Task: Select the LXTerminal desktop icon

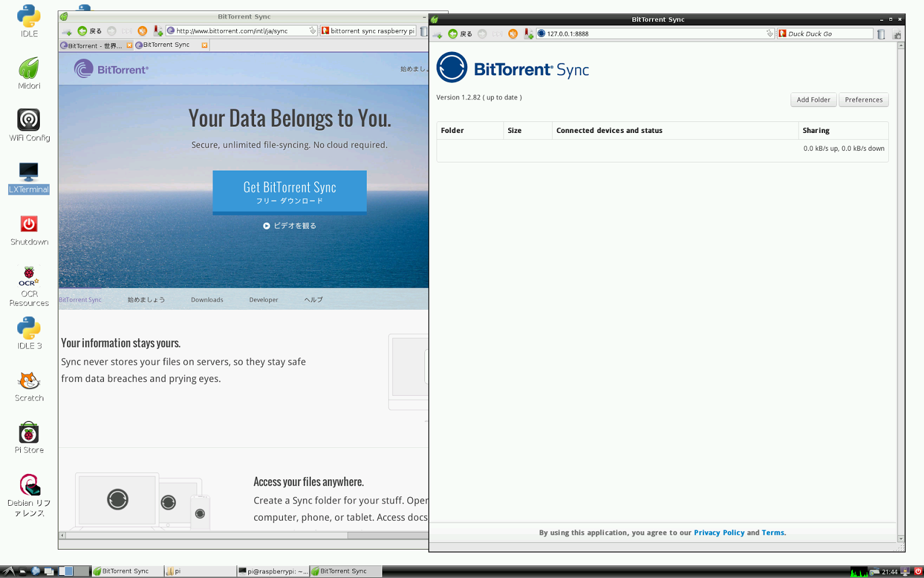Action: (x=29, y=177)
